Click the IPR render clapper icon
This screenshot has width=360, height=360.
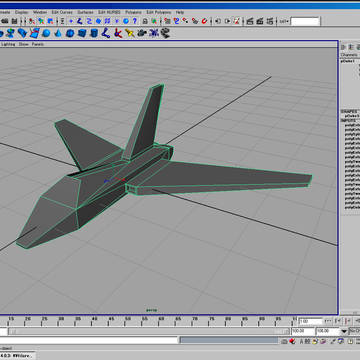pyautogui.click(x=260, y=21)
